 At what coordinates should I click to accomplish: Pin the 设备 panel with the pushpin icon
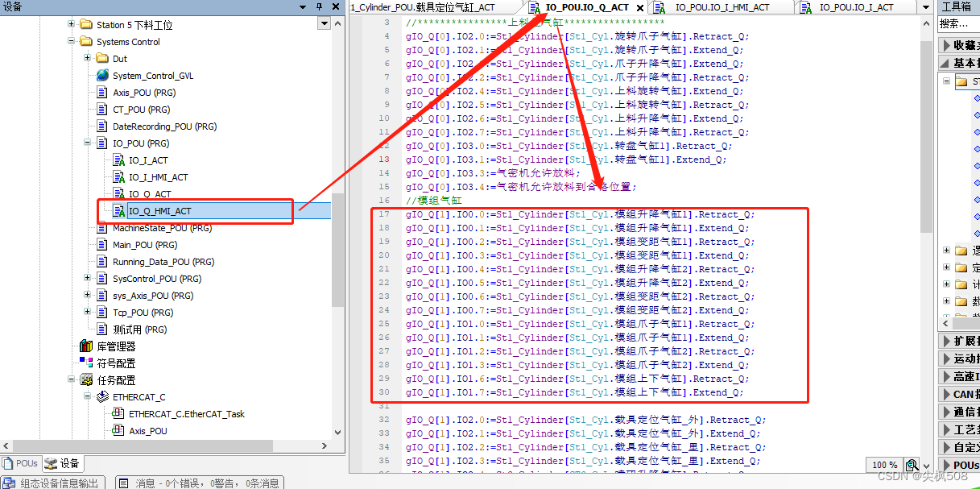click(319, 6)
